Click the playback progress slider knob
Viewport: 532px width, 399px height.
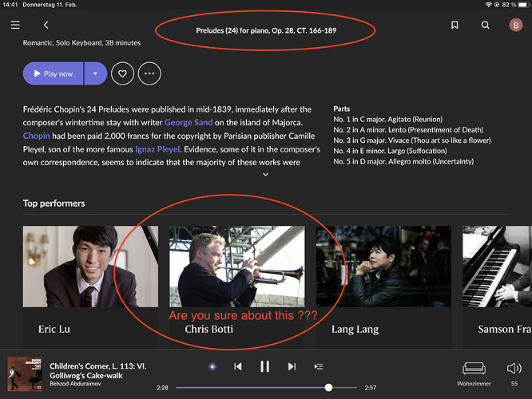tap(328, 388)
